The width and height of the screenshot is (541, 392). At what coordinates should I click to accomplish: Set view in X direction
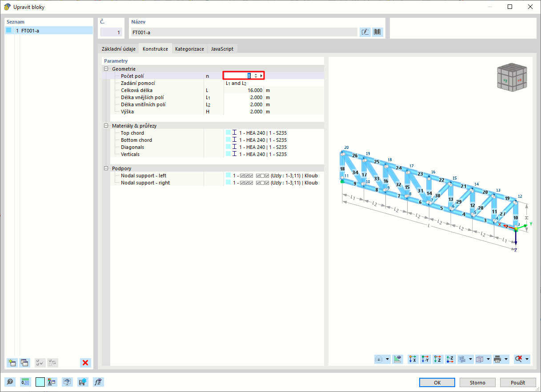(x=413, y=359)
